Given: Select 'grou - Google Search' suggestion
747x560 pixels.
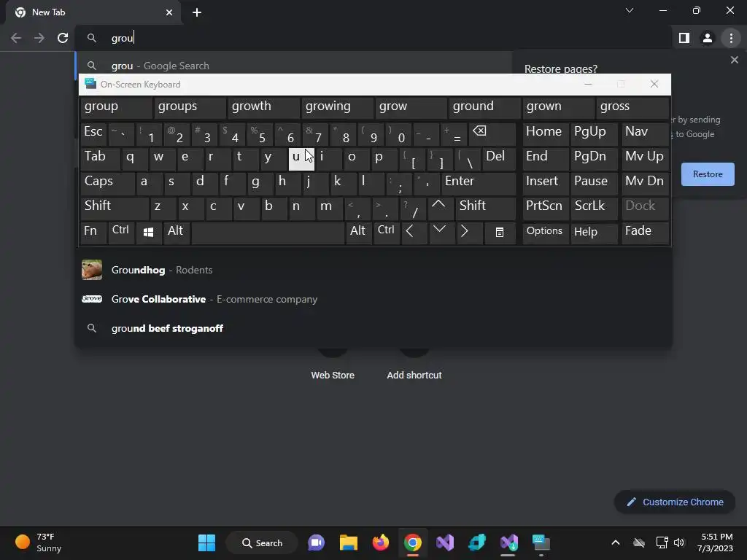Looking at the screenshot, I should pyautogui.click(x=293, y=66).
